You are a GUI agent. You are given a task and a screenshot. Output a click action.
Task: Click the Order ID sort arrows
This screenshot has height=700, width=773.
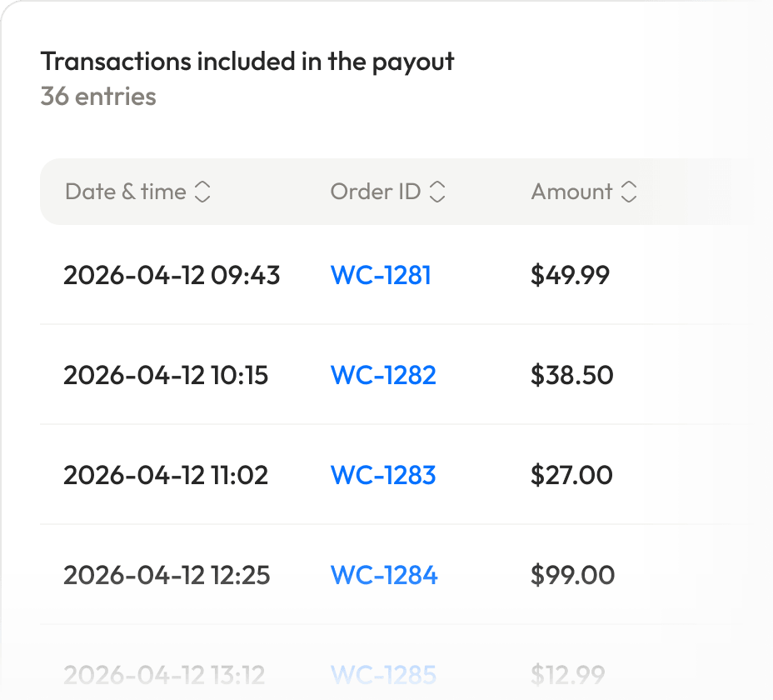coord(437,192)
